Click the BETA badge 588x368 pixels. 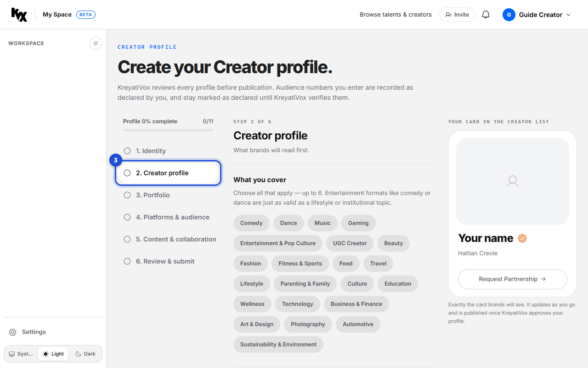click(x=86, y=15)
